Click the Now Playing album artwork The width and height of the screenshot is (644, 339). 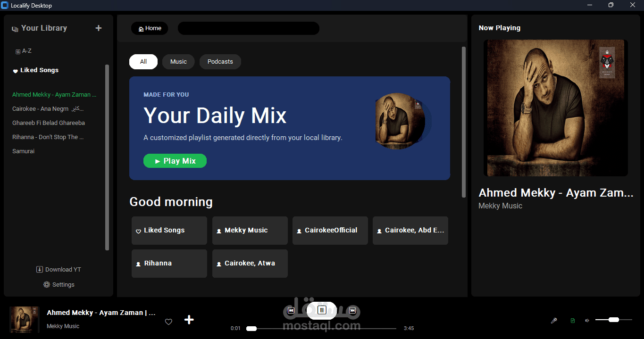(x=556, y=108)
